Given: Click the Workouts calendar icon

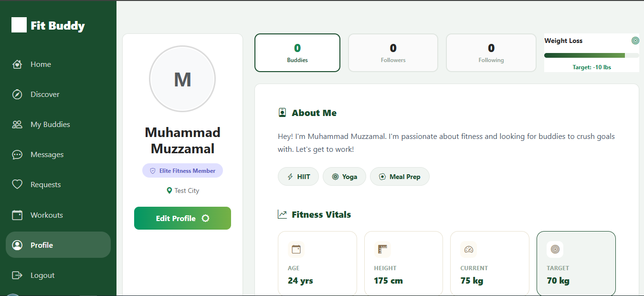Looking at the screenshot, I should click(17, 215).
